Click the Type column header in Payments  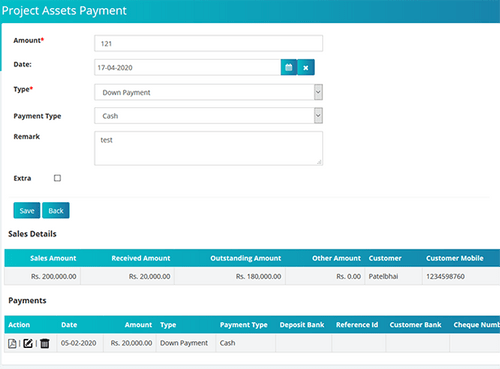click(168, 325)
